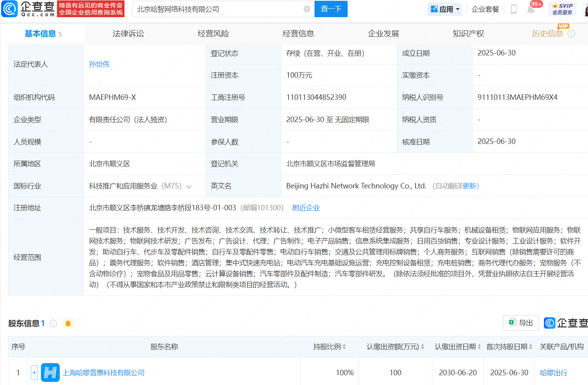Open the SVIP member service icon
588x385 pixels.
[x=562, y=9]
